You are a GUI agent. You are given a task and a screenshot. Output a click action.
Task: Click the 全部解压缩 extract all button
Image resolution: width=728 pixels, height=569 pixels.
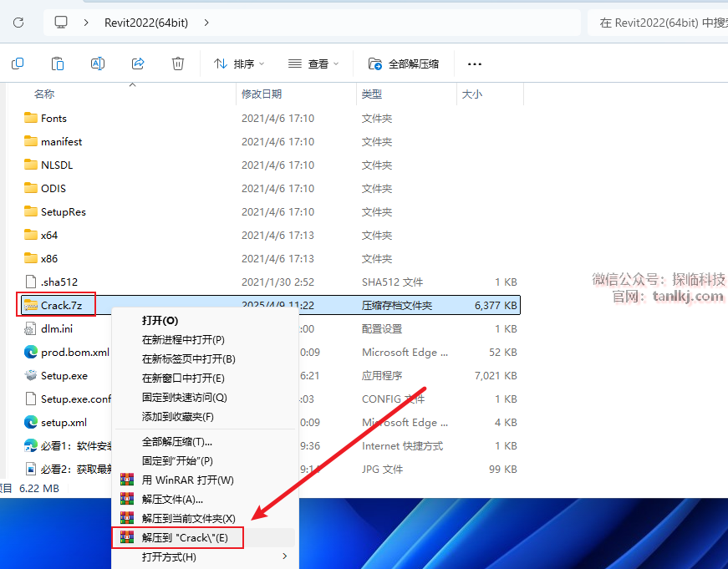(404, 64)
